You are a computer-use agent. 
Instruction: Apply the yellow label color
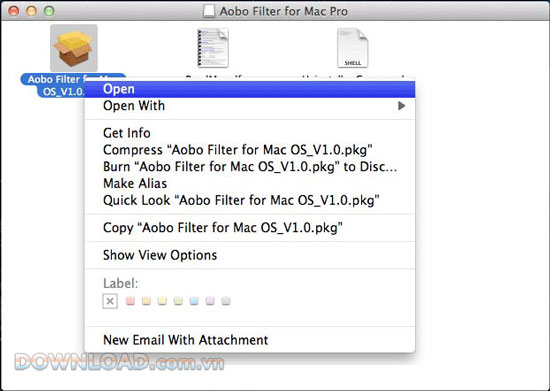click(162, 301)
